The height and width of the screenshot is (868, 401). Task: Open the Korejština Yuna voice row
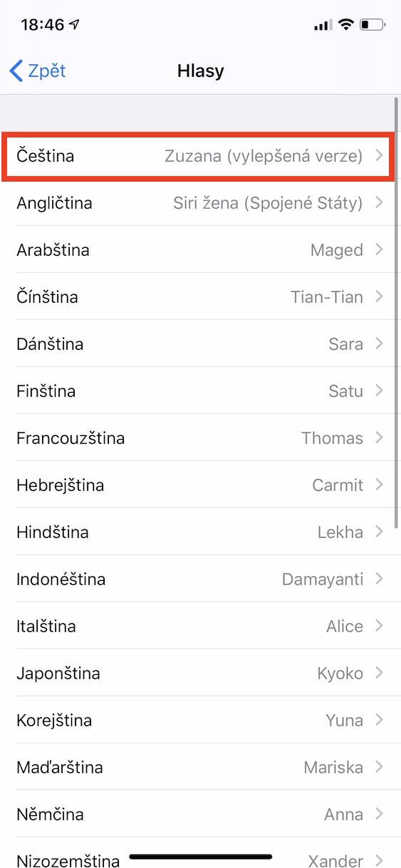200,720
